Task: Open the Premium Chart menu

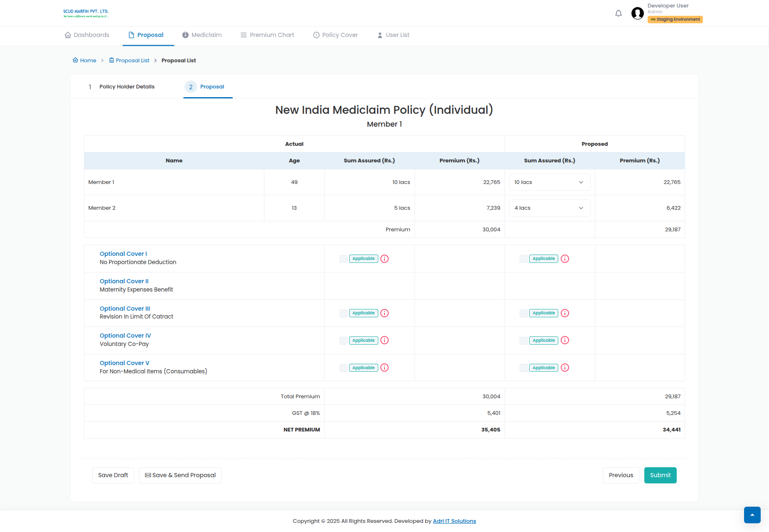Action: click(x=267, y=35)
